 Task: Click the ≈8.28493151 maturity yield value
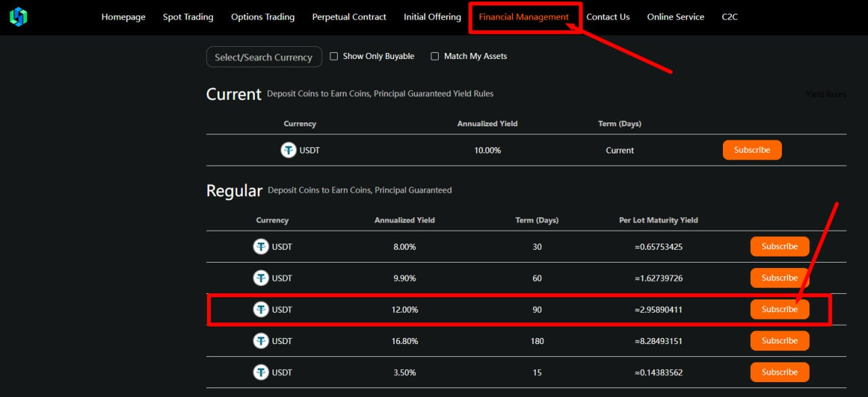coord(658,341)
